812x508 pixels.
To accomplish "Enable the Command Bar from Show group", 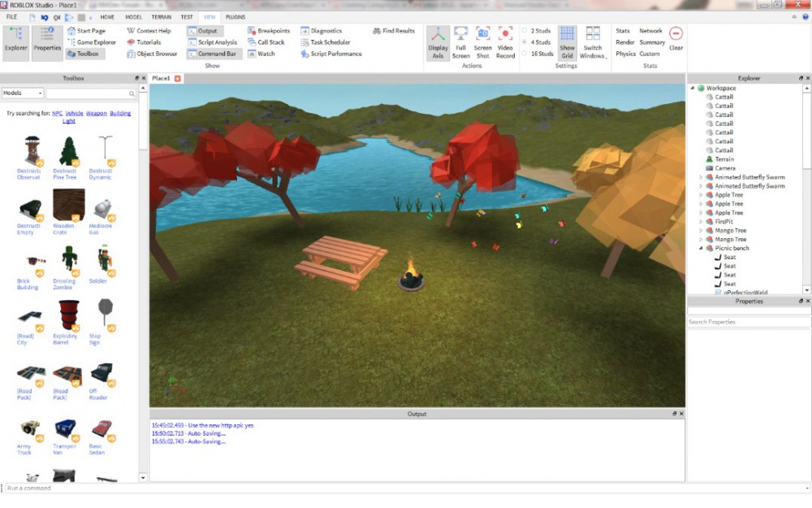I will click(214, 53).
